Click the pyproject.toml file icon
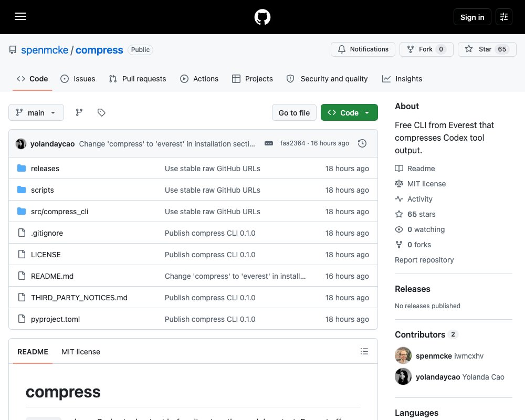Viewport: 525px width, 420px height. click(x=22, y=319)
